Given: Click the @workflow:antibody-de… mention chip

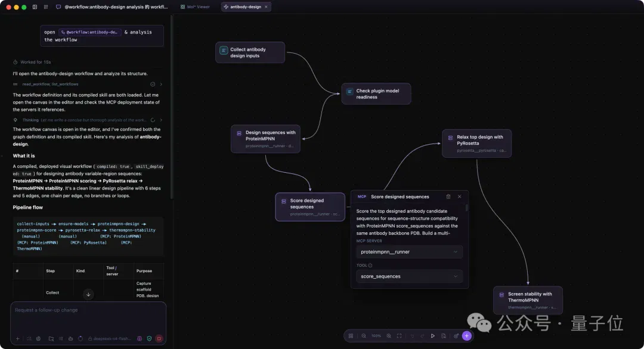Looking at the screenshot, I should pos(90,32).
